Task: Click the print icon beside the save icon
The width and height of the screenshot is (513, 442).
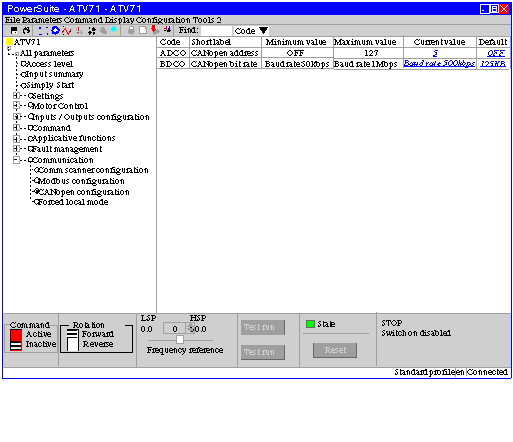Action: point(26,31)
